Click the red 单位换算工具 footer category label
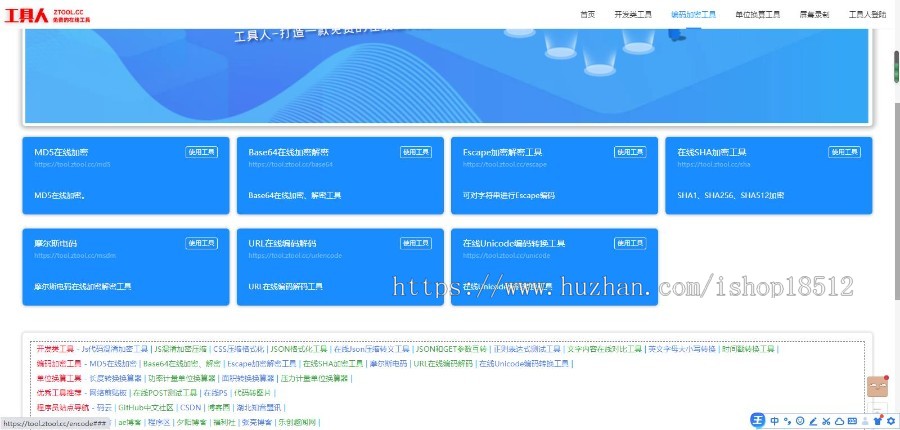 tap(59, 378)
